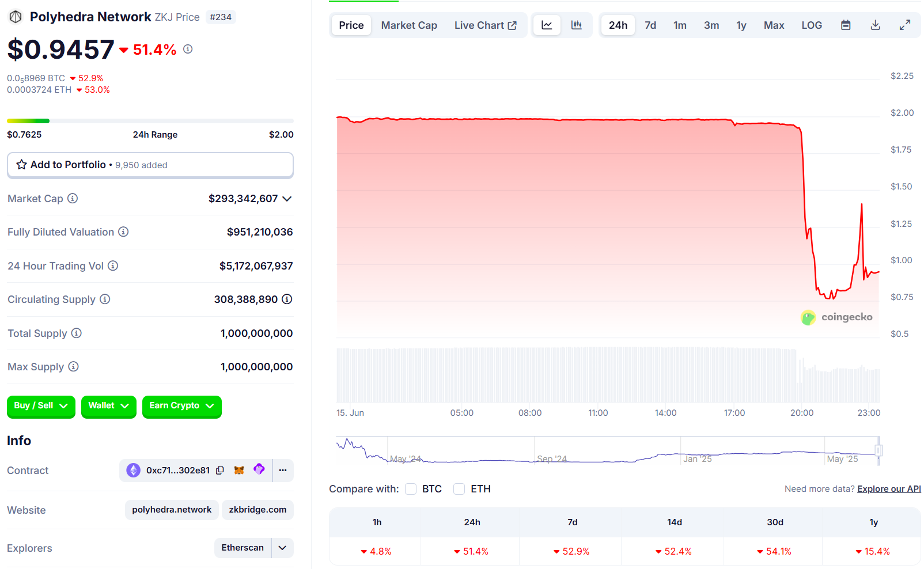Enable BTC comparison checkbox

tap(411, 489)
